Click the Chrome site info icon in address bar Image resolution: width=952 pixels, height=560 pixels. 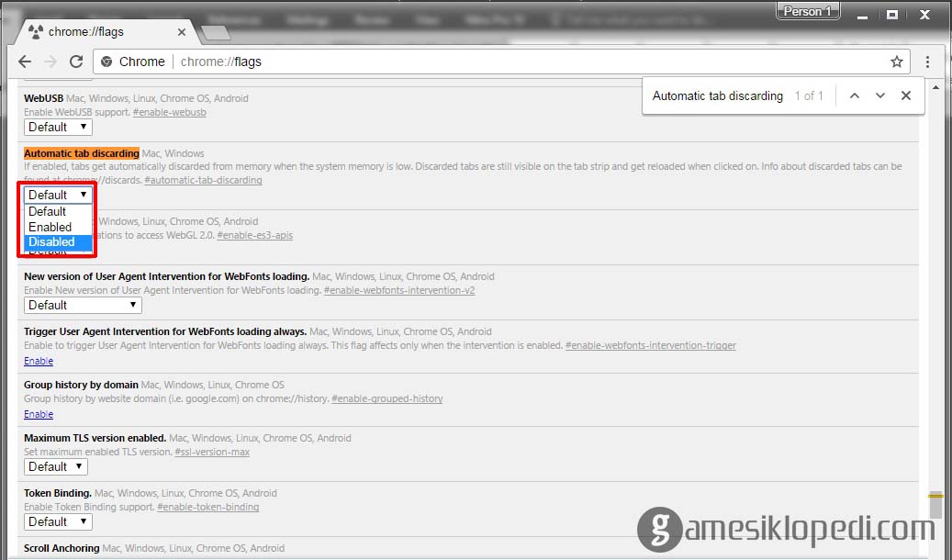coord(106,62)
